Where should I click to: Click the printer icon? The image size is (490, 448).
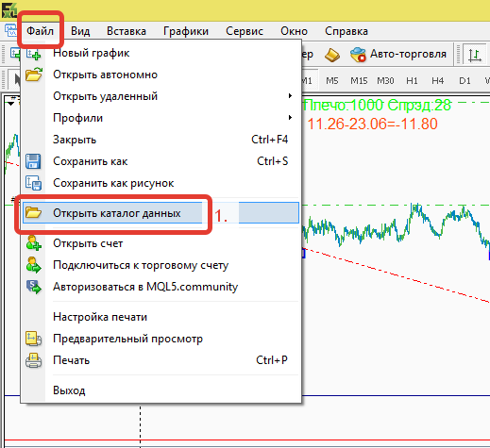(33, 360)
